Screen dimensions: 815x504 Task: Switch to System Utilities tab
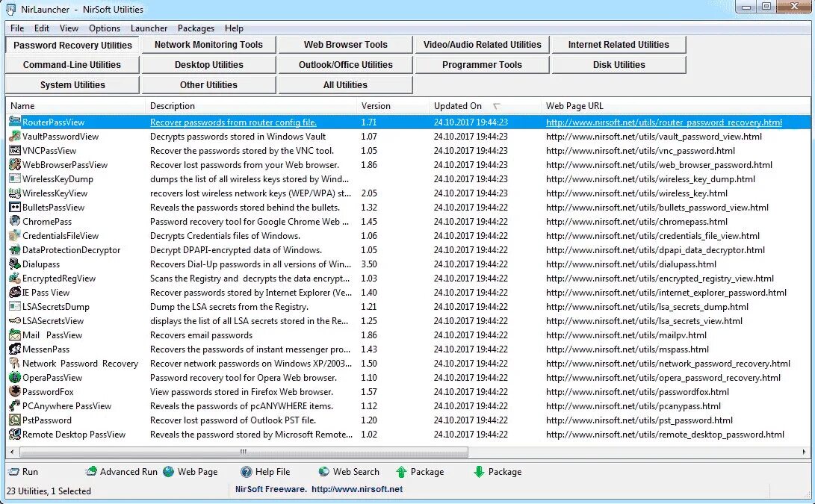(x=72, y=84)
